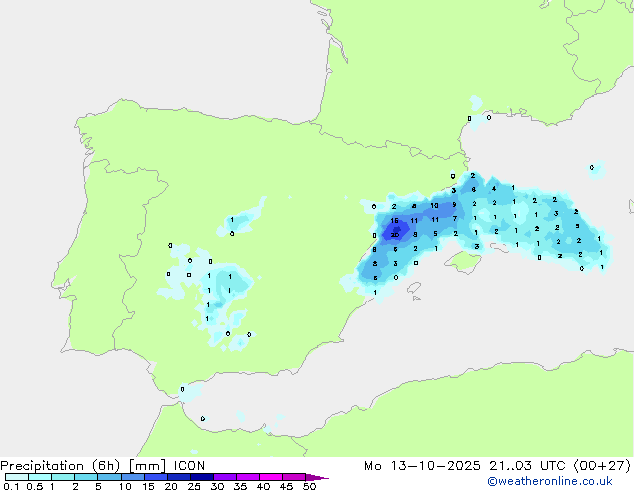
Task: Click the peak '20' precipitation value on map
Action: (x=395, y=235)
